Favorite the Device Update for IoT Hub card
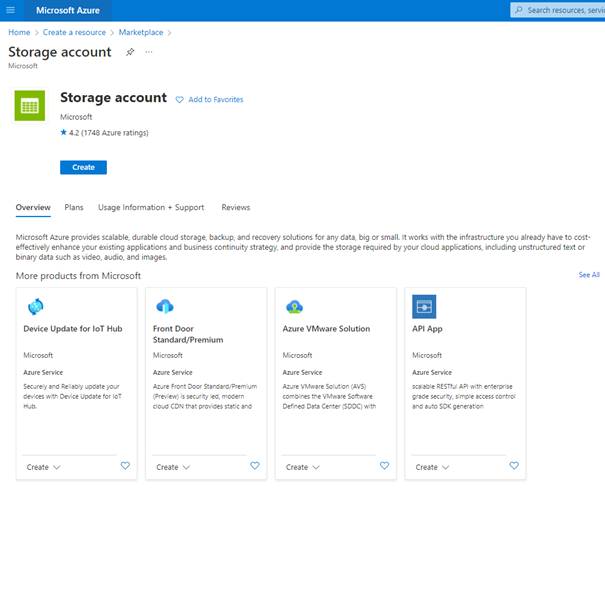The height and width of the screenshot is (597, 605). point(125,466)
